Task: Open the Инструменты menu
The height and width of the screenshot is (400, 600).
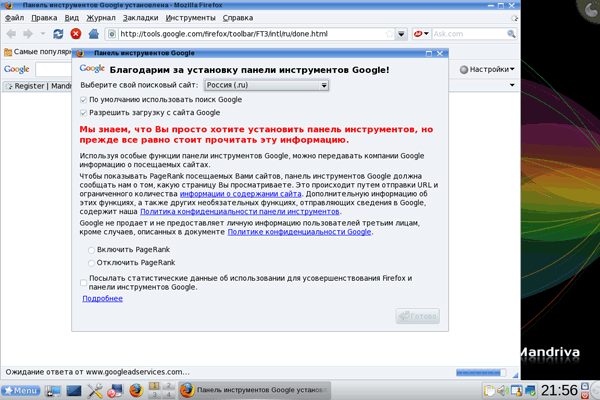Action: [191, 18]
